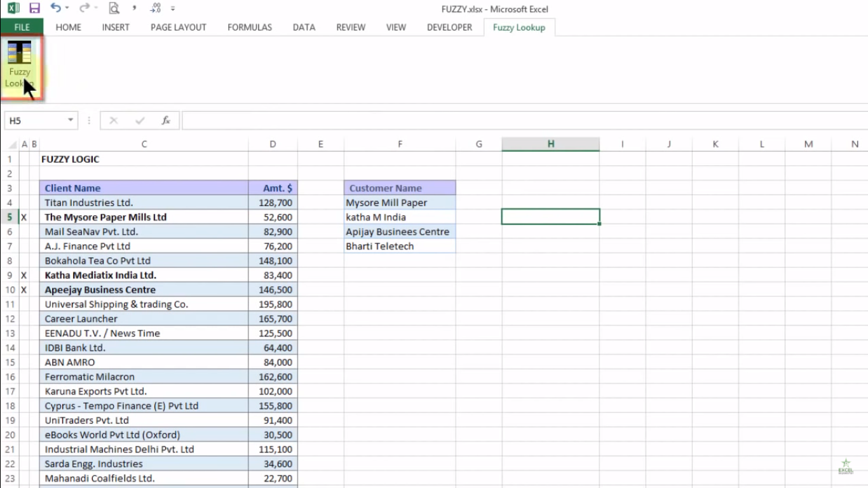The width and height of the screenshot is (868, 488).
Task: Select cell Career Launcher
Action: 144,319
